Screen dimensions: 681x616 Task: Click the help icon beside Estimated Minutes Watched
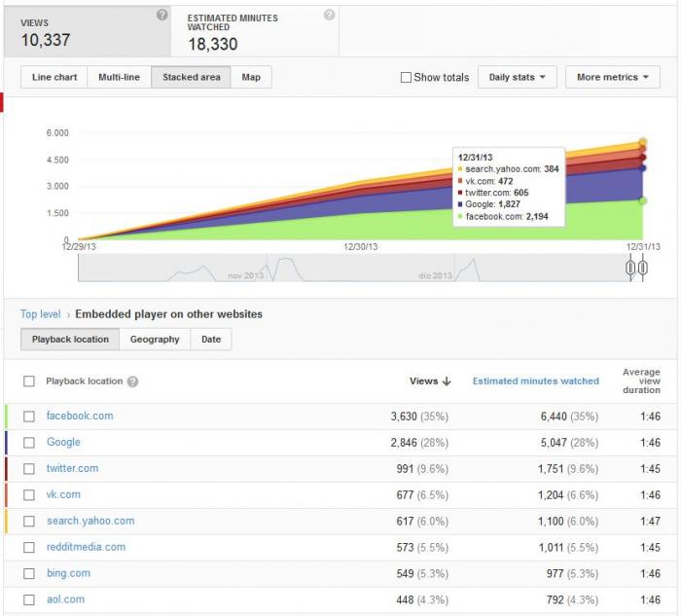pos(329,15)
